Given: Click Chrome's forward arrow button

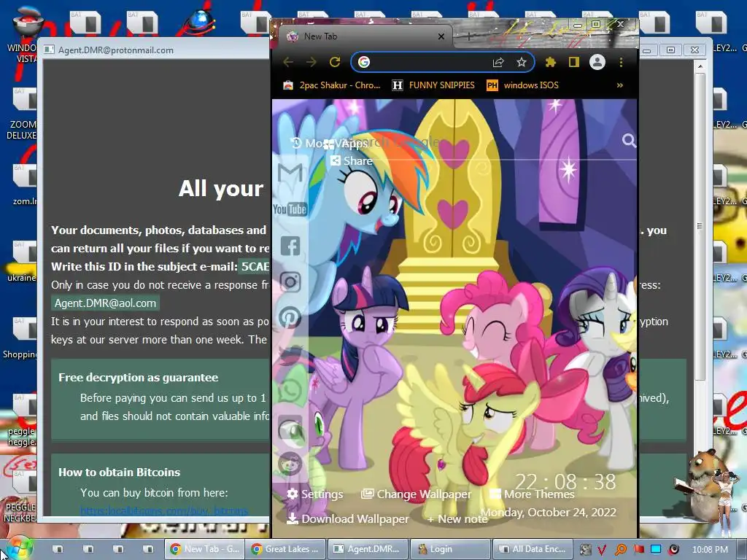Looking at the screenshot, I should point(311,62).
